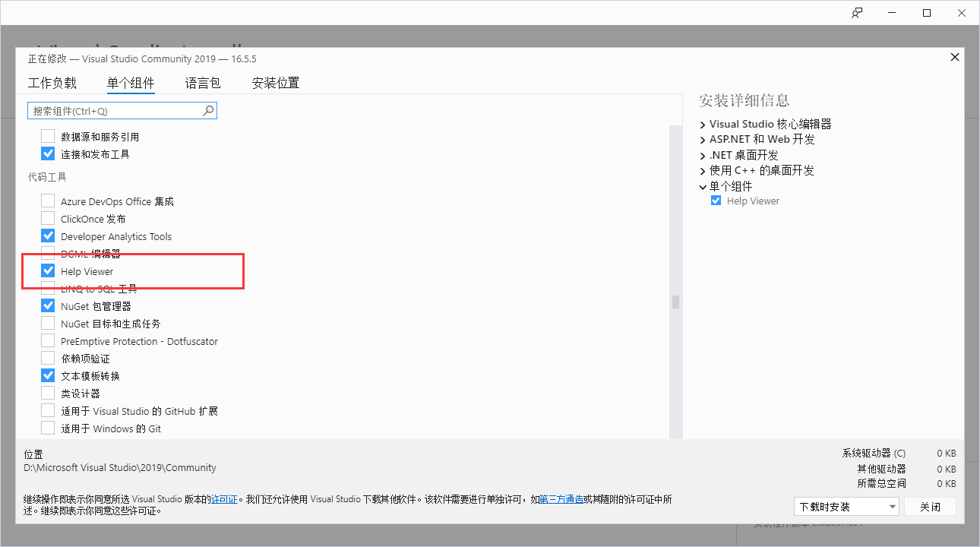
Task: Check the 数据源和服务引用 checkbox
Action: click(x=48, y=137)
